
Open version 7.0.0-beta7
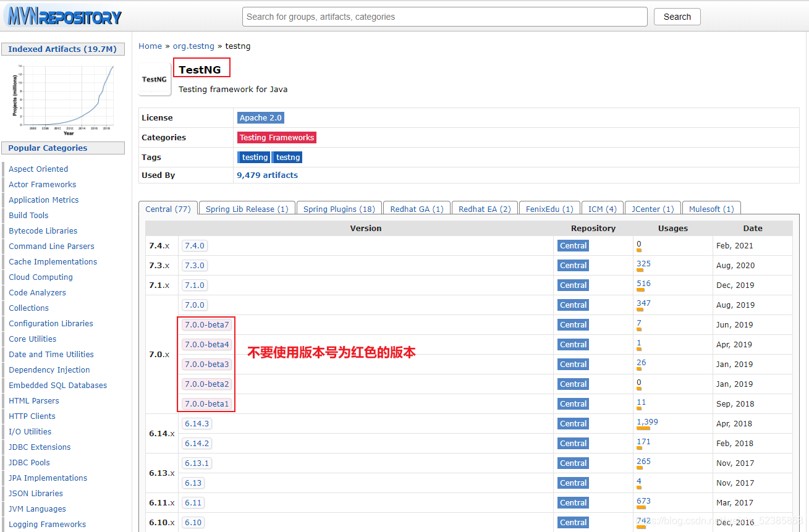click(x=206, y=324)
